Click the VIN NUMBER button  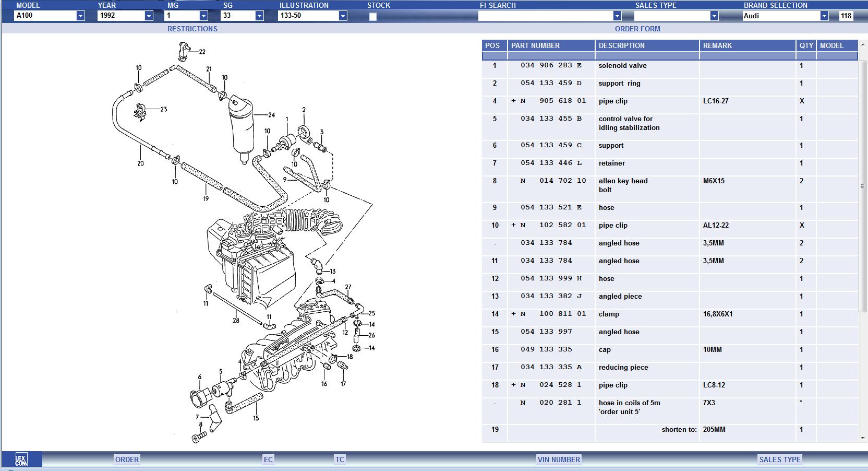(x=559, y=460)
